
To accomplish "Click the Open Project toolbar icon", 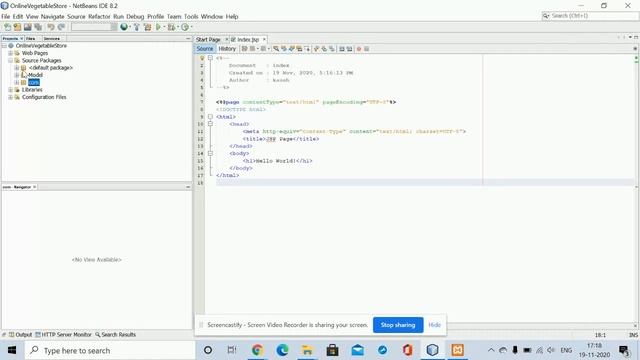I will pos(27,27).
